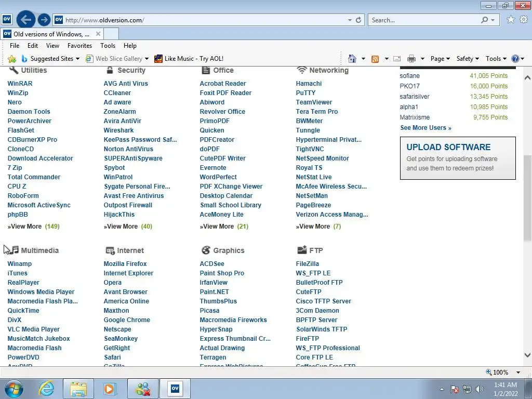Click the address bar URL field

point(205,20)
